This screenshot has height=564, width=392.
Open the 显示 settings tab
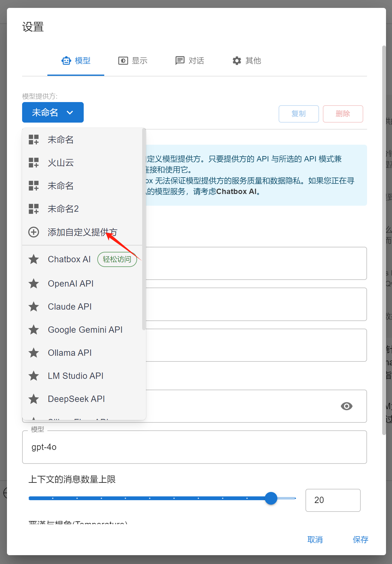click(133, 61)
